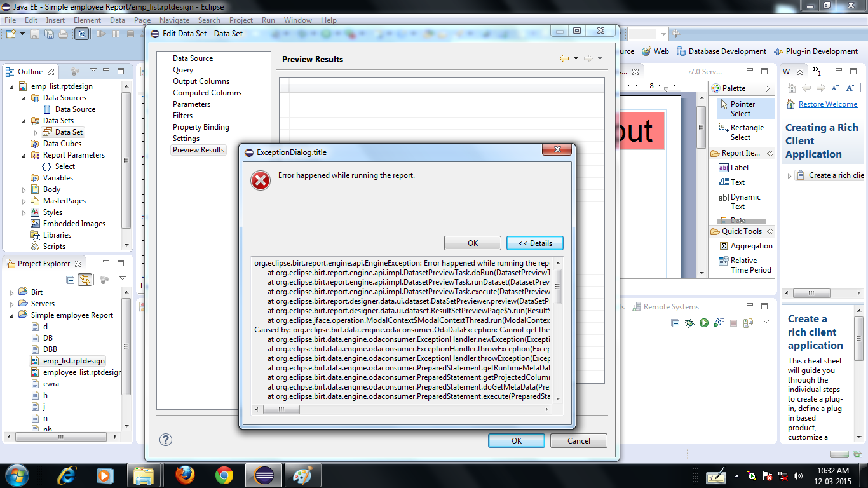Open the File menu
The height and width of the screenshot is (488, 868).
[x=10, y=20]
